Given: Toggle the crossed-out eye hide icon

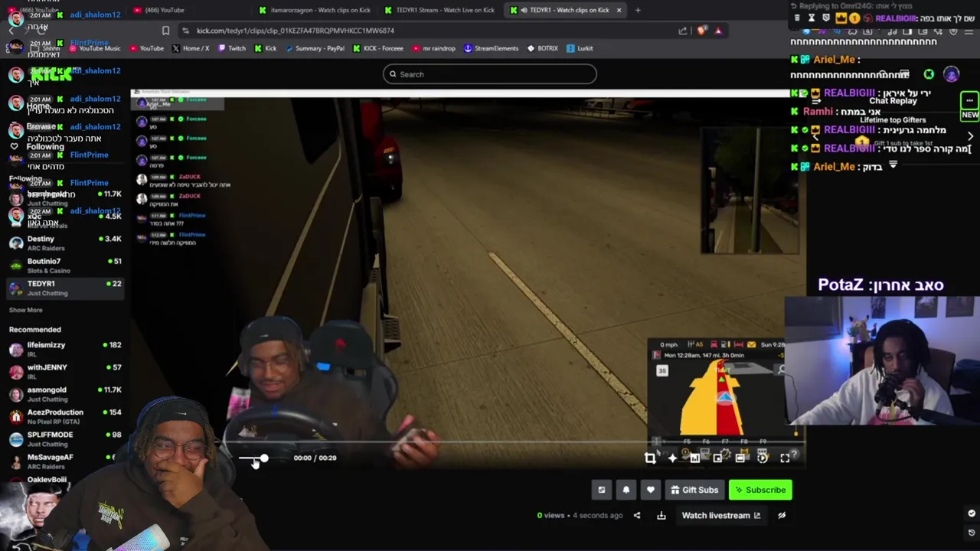Looking at the screenshot, I should click(x=782, y=515).
